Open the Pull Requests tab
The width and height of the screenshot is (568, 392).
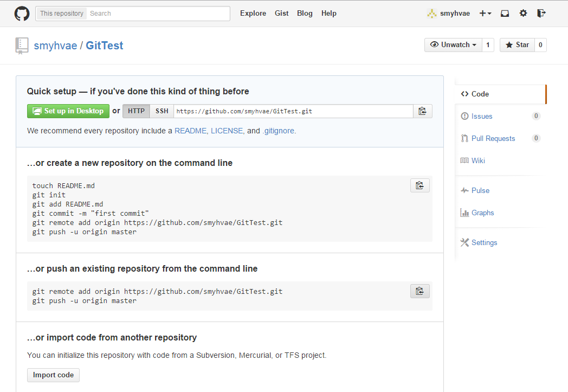(500, 138)
